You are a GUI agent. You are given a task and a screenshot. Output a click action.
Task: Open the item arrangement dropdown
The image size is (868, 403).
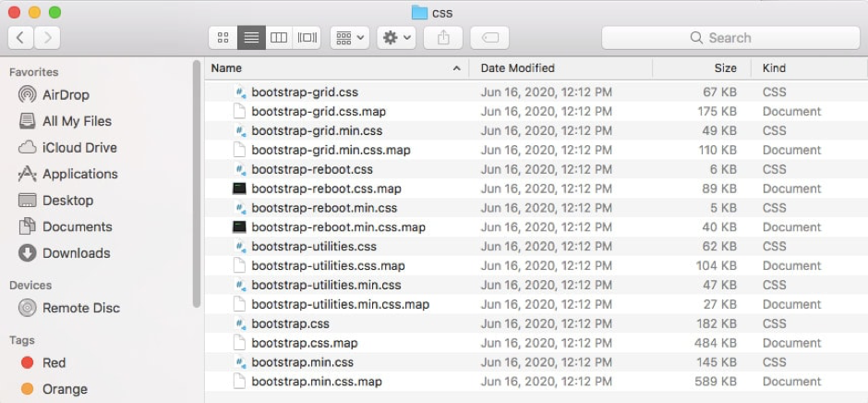pos(350,38)
